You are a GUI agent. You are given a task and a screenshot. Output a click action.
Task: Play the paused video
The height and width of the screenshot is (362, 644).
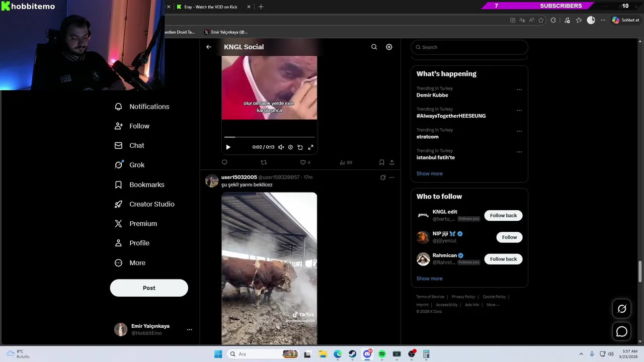click(228, 147)
